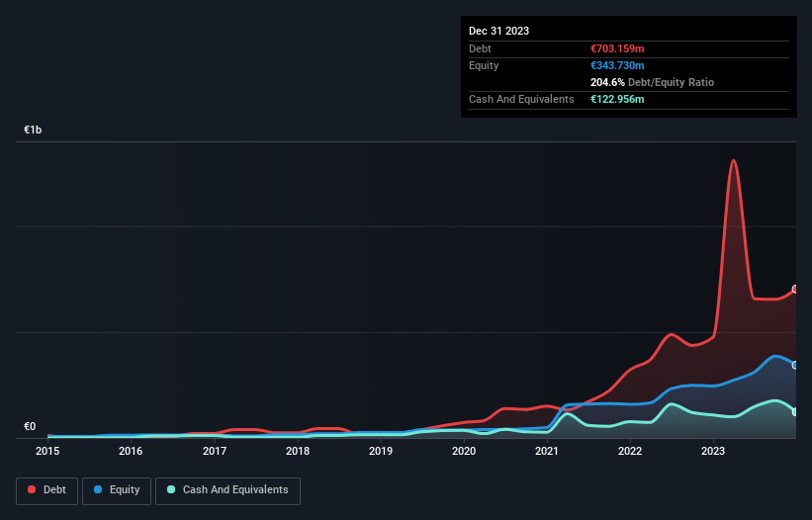The height and width of the screenshot is (520, 812).
Task: Toggle the Equity series legend button
Action: (x=117, y=490)
